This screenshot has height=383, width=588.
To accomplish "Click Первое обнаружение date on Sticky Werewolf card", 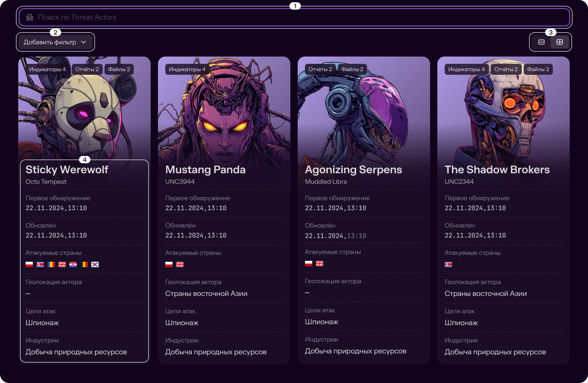I will point(56,208).
